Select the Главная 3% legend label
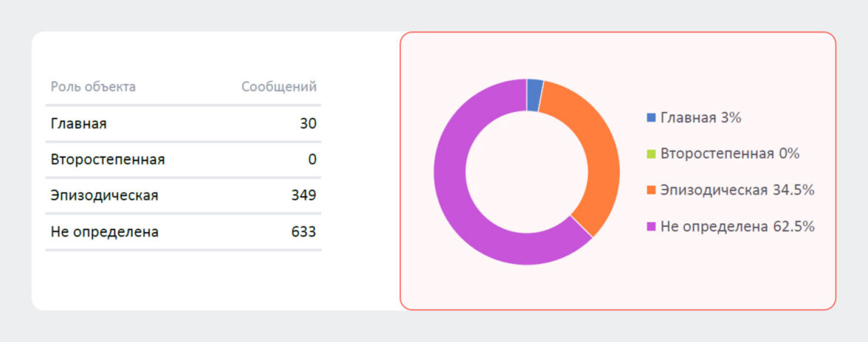 [x=700, y=118]
